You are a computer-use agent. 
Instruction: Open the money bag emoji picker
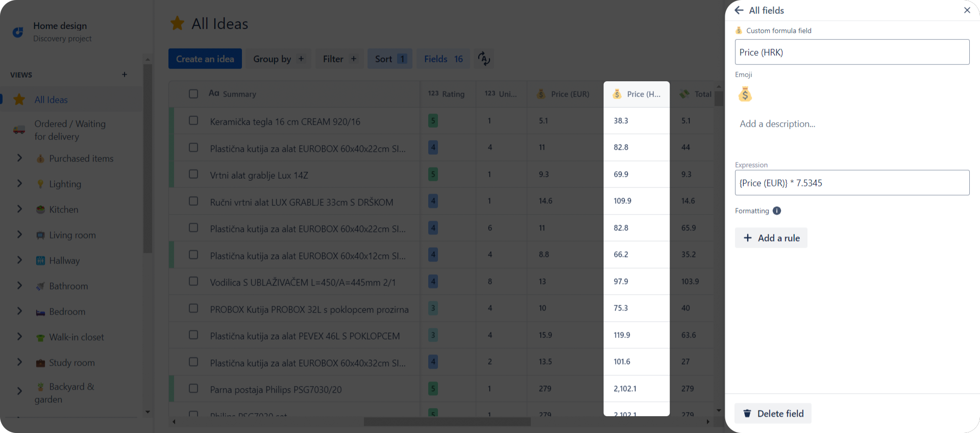pos(745,94)
